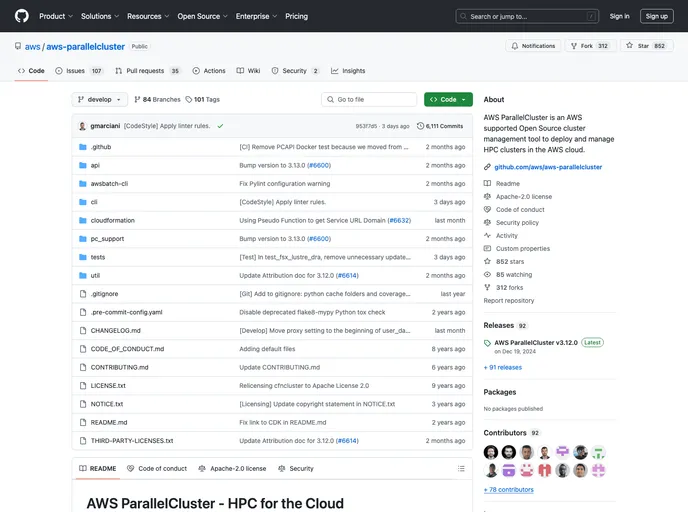This screenshot has height=512, width=688.
Task: Click the Sign in link
Action: pyautogui.click(x=619, y=16)
